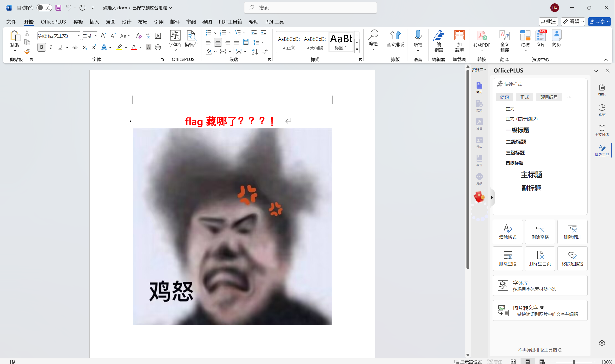Screen dimensions: 615x364
Task: Click the Increase Indent icon
Action: click(x=263, y=33)
